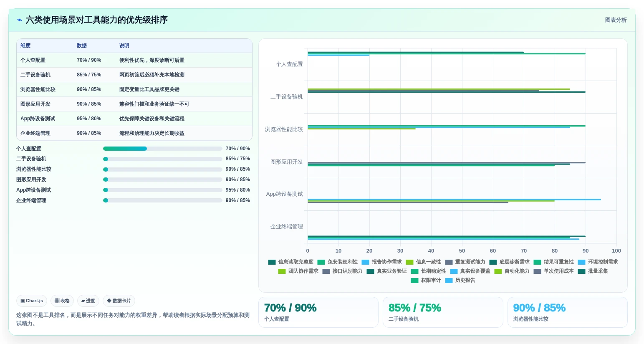Select the 图形应用开发 table row label
The width and height of the screenshot is (644, 344).
[35, 104]
